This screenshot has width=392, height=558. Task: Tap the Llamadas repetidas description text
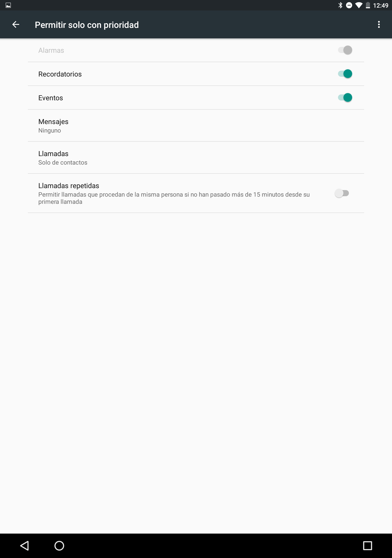(174, 198)
